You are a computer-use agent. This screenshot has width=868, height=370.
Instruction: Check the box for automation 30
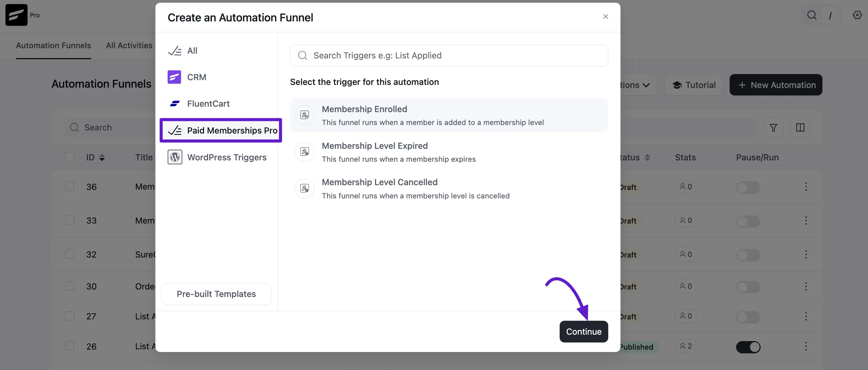[70, 286]
